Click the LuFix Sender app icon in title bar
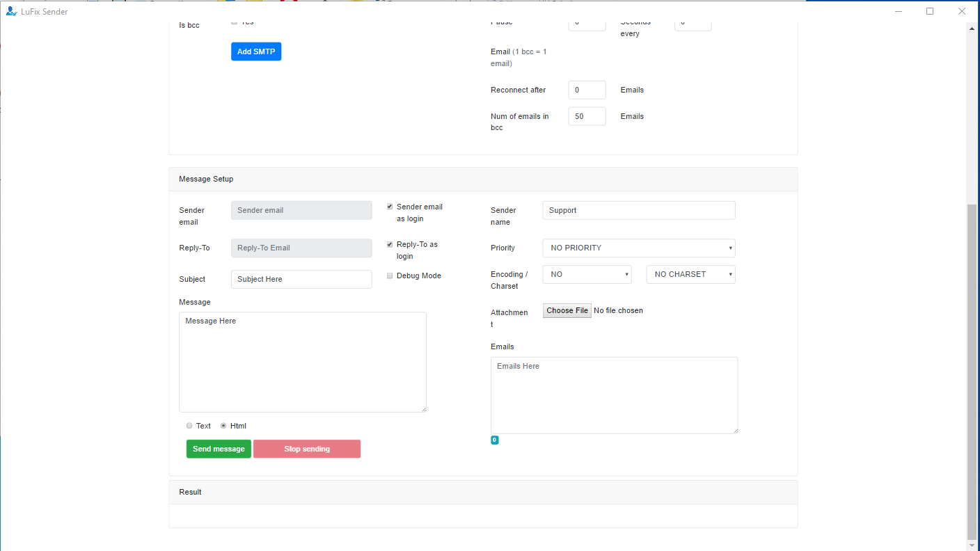The image size is (980, 551). click(11, 11)
